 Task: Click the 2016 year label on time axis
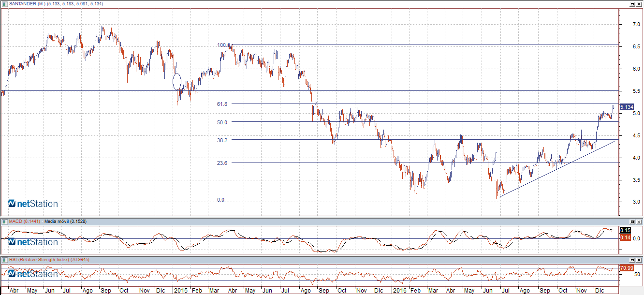(x=399, y=291)
